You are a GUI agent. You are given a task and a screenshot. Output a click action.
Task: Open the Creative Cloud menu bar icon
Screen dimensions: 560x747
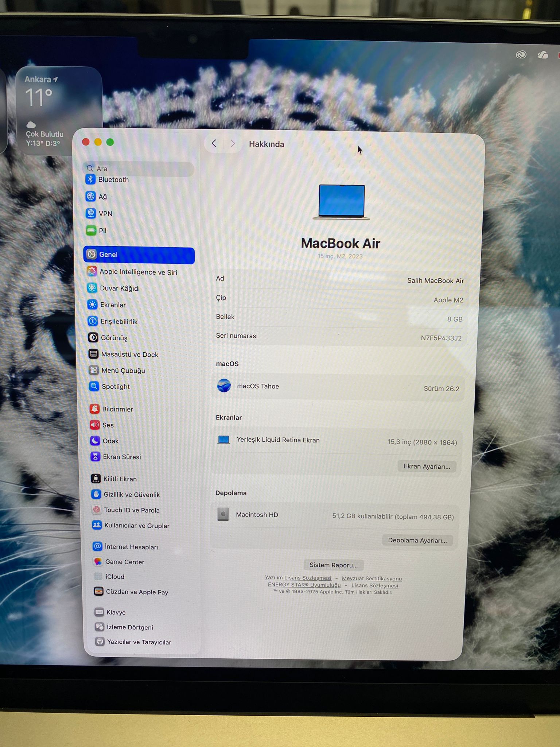click(x=521, y=55)
